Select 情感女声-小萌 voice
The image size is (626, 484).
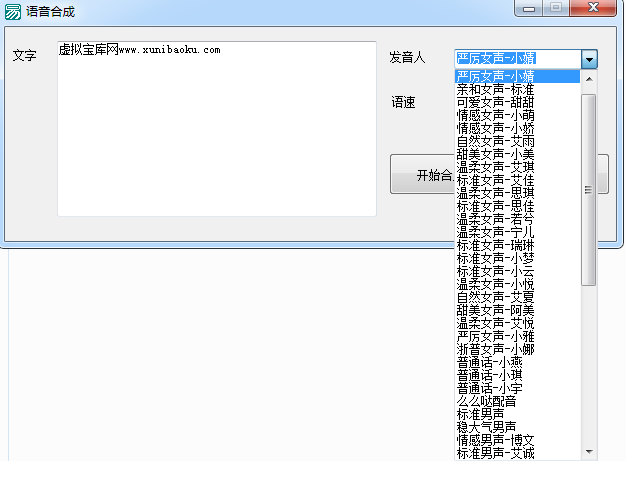(517, 115)
